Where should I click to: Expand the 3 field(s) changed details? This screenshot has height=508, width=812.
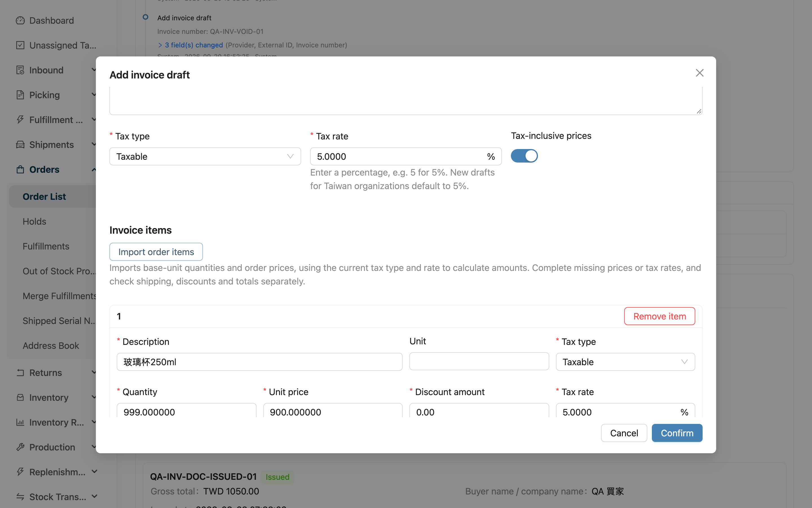(x=190, y=45)
